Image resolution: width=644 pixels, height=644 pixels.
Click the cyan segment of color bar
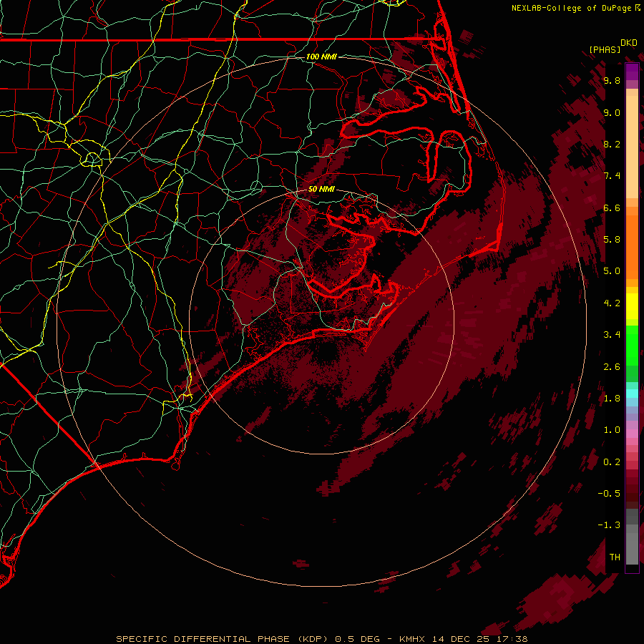click(x=632, y=393)
